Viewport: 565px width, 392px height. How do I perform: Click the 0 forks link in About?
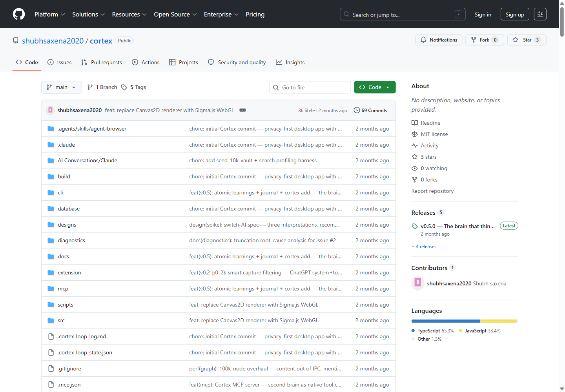coord(425,180)
